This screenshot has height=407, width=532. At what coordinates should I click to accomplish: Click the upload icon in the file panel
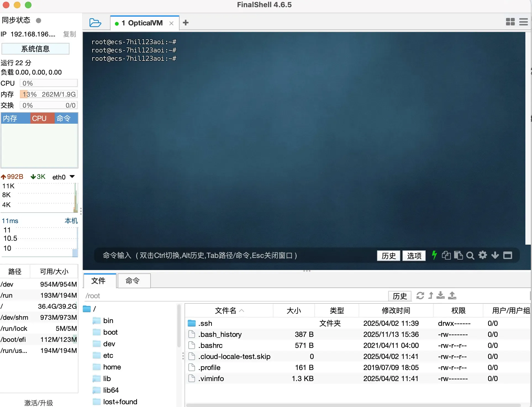tap(452, 295)
